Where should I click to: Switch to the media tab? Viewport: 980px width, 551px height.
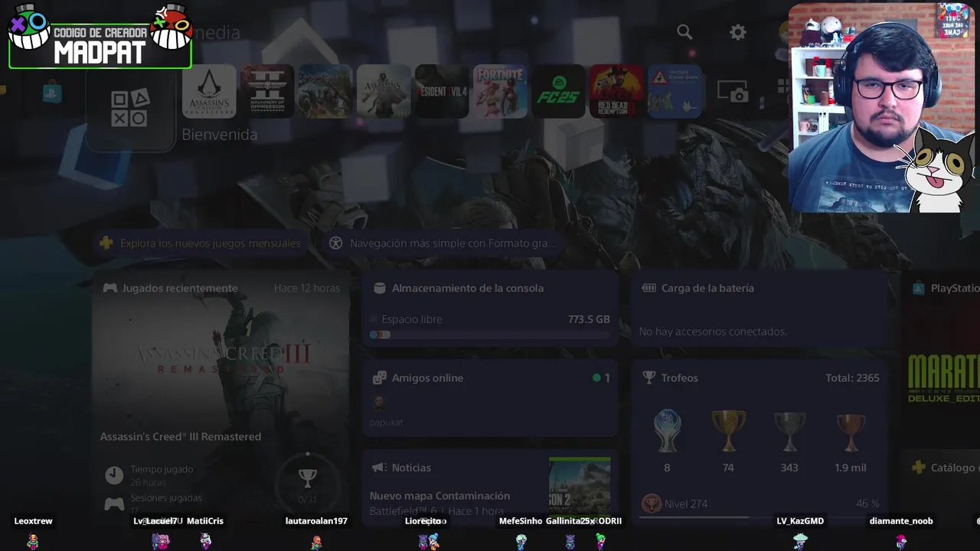[x=217, y=32]
